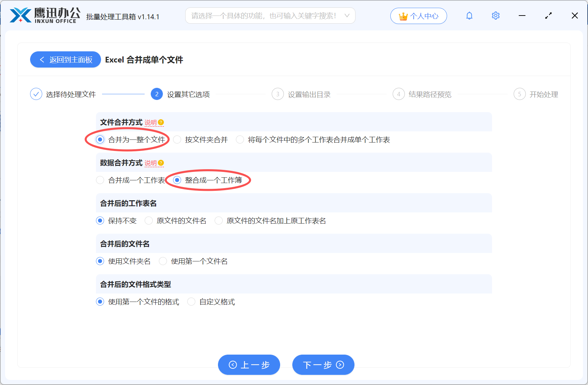Viewport: 588px width, 385px height.
Task: Click the fullscreen expand icon
Action: tap(548, 16)
